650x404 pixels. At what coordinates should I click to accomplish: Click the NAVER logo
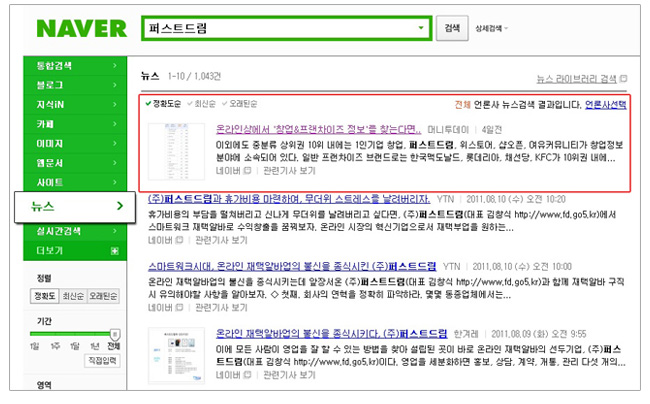(x=81, y=28)
